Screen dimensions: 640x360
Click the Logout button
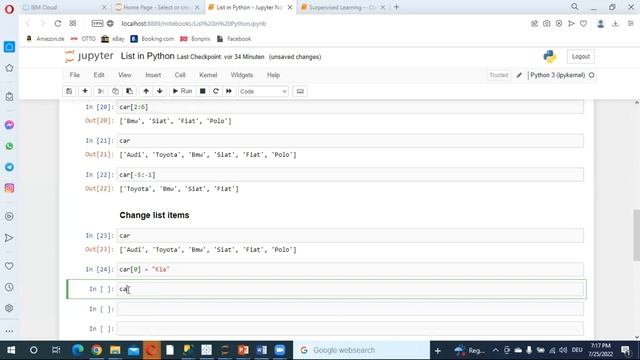coord(580,57)
